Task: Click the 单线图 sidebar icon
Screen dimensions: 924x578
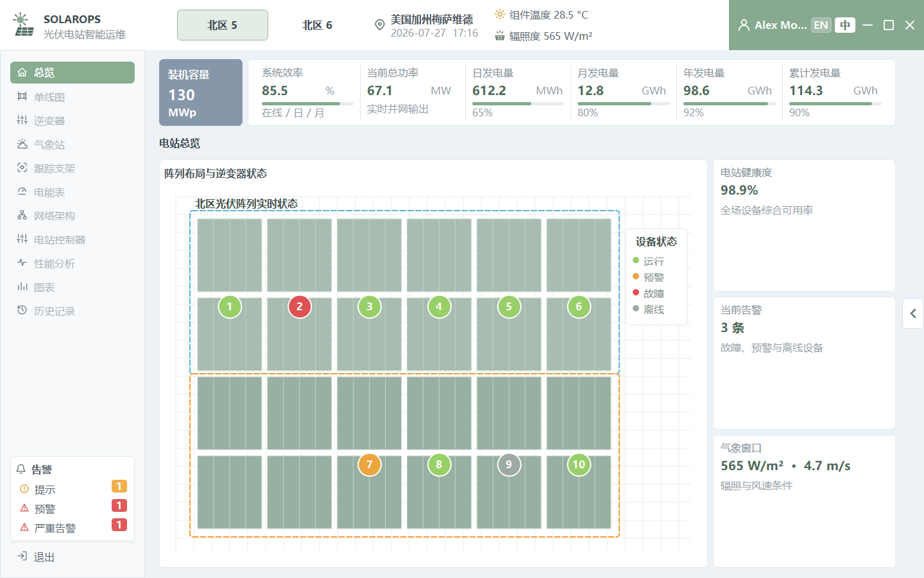Action: pos(22,96)
